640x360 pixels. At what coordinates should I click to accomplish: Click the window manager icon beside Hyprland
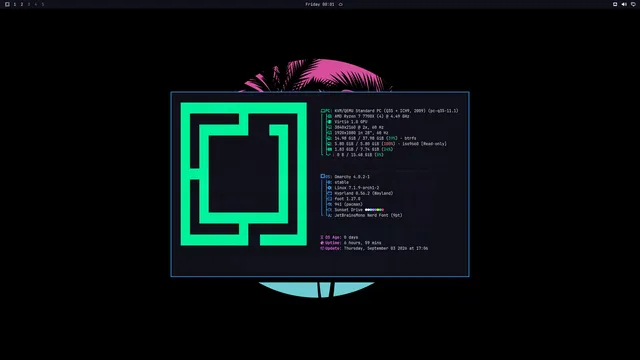pyautogui.click(x=329, y=193)
